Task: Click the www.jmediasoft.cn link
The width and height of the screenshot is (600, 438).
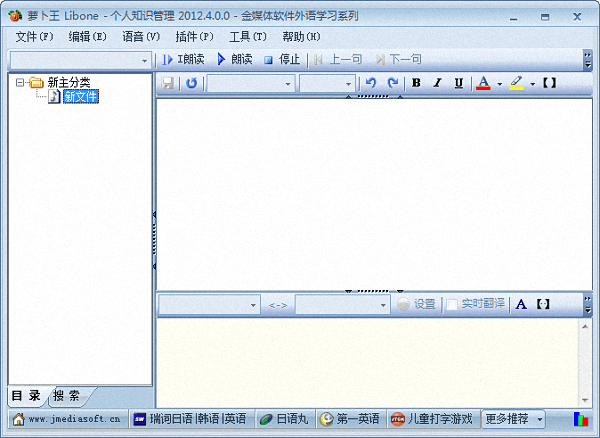Action: [x=66, y=419]
